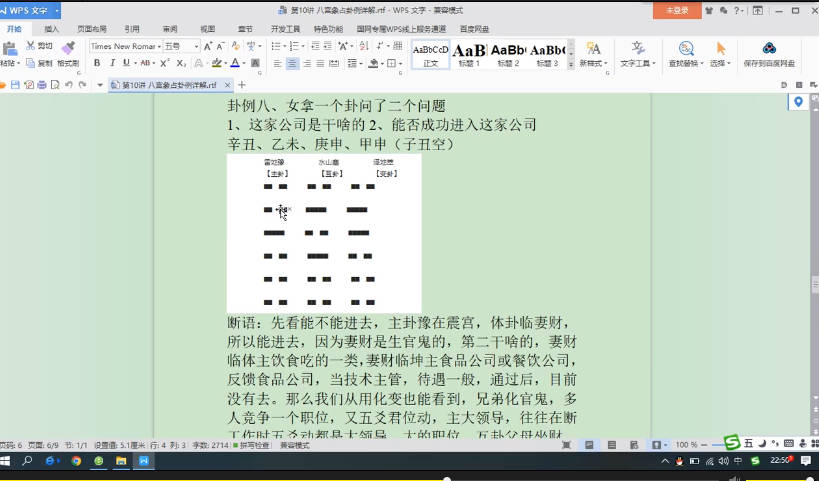The image size is (819, 481).
Task: Open the Review ribbon tab
Action: [x=170, y=29]
